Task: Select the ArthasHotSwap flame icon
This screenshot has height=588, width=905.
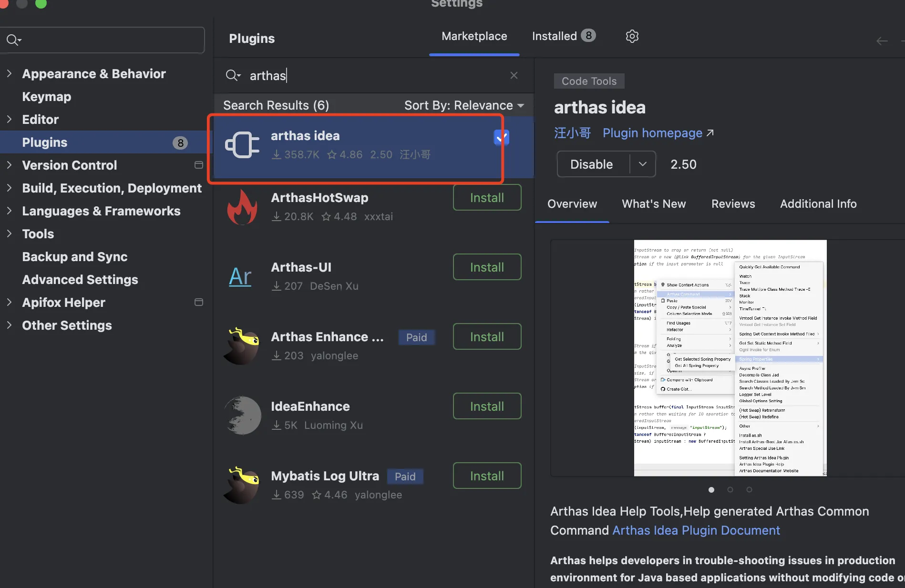Action: pyautogui.click(x=242, y=207)
